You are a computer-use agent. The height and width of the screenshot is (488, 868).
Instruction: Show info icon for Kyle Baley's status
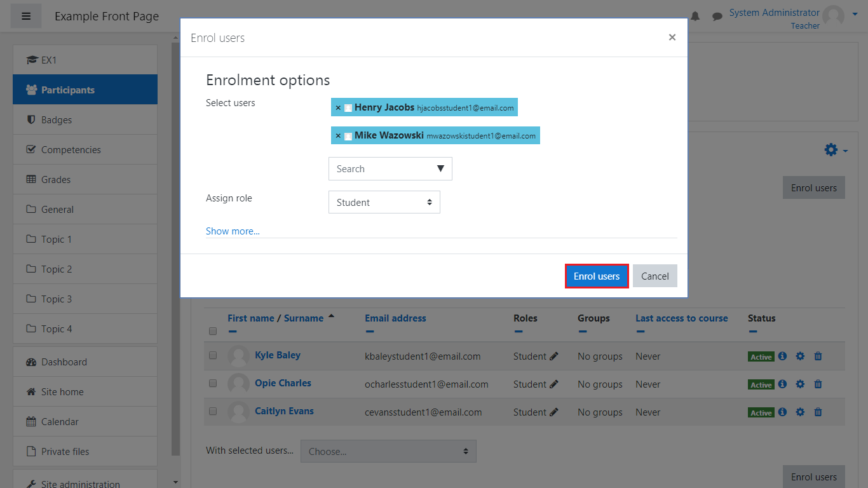[782, 356]
